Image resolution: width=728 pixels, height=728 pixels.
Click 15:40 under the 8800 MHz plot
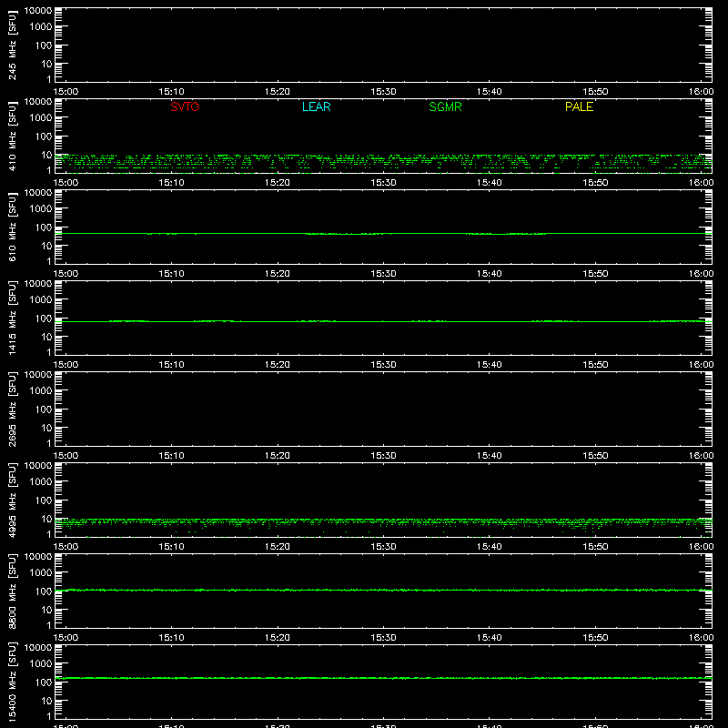(x=490, y=638)
